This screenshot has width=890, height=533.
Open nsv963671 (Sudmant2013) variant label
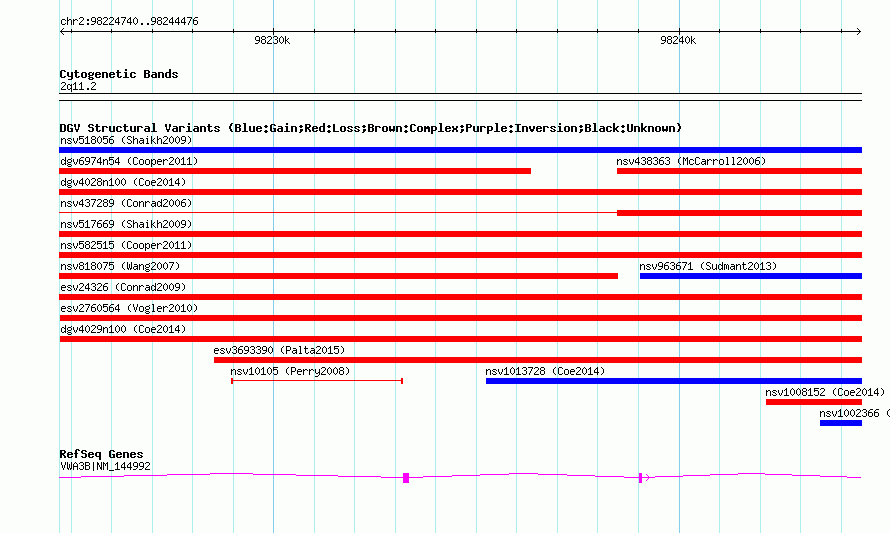pos(708,266)
